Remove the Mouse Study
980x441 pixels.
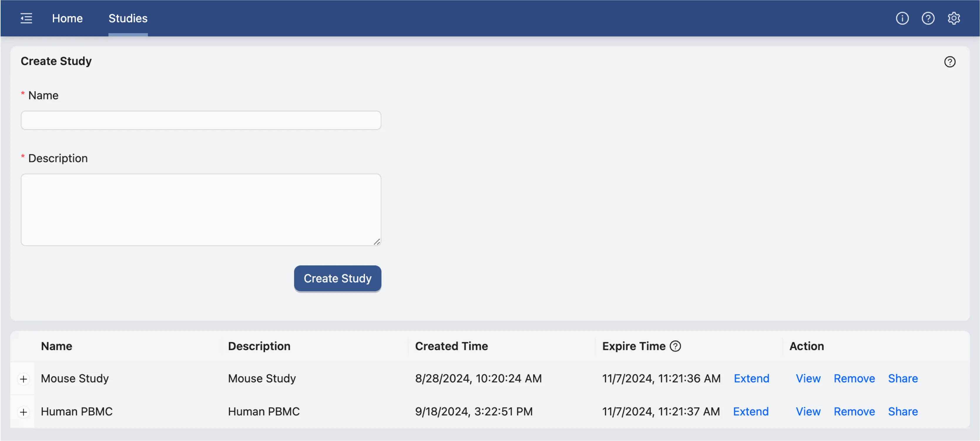(x=854, y=379)
